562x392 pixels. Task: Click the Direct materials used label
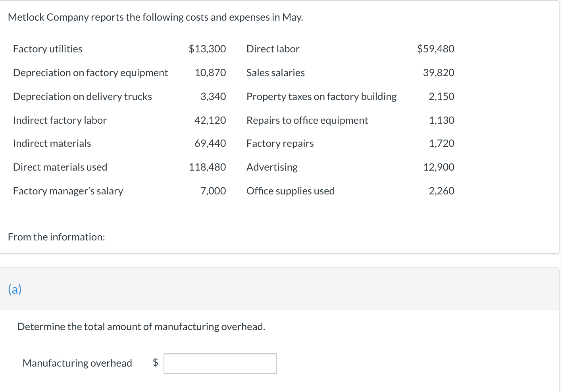click(x=60, y=167)
